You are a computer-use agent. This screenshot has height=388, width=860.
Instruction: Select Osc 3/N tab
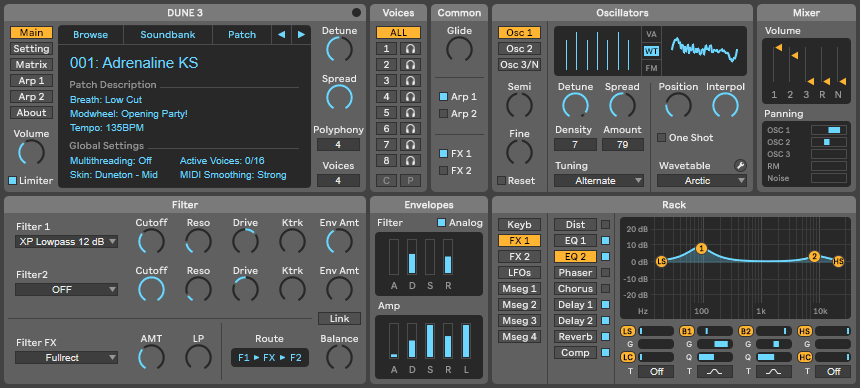(x=519, y=65)
